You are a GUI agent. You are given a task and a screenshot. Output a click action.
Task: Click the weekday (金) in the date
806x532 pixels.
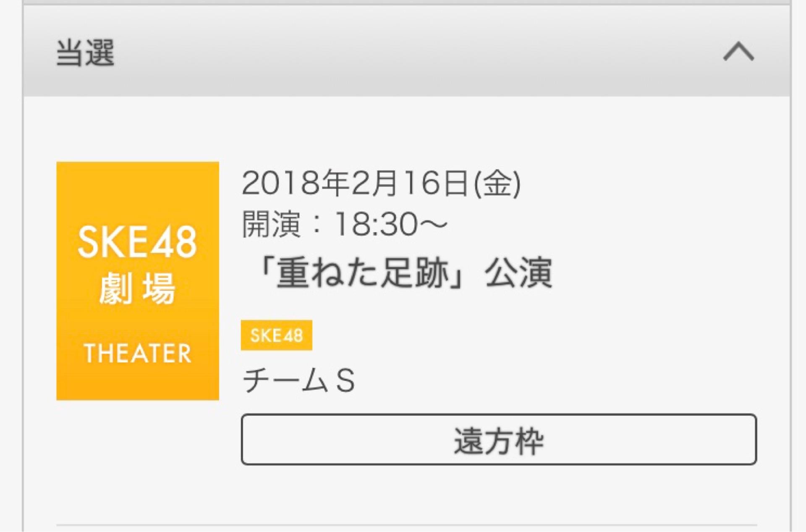[497, 184]
